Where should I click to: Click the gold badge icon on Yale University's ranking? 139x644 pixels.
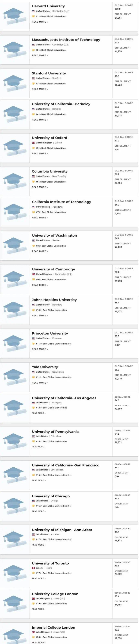point(33,377)
